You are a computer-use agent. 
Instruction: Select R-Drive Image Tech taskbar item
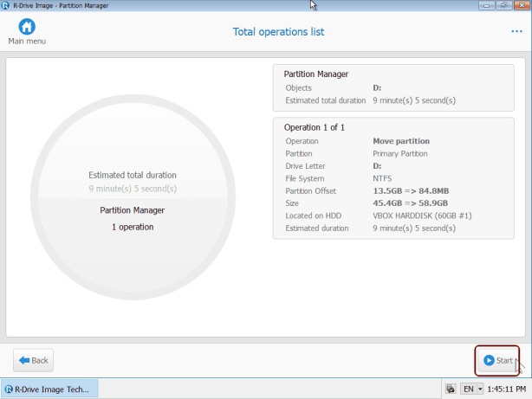(x=49, y=389)
